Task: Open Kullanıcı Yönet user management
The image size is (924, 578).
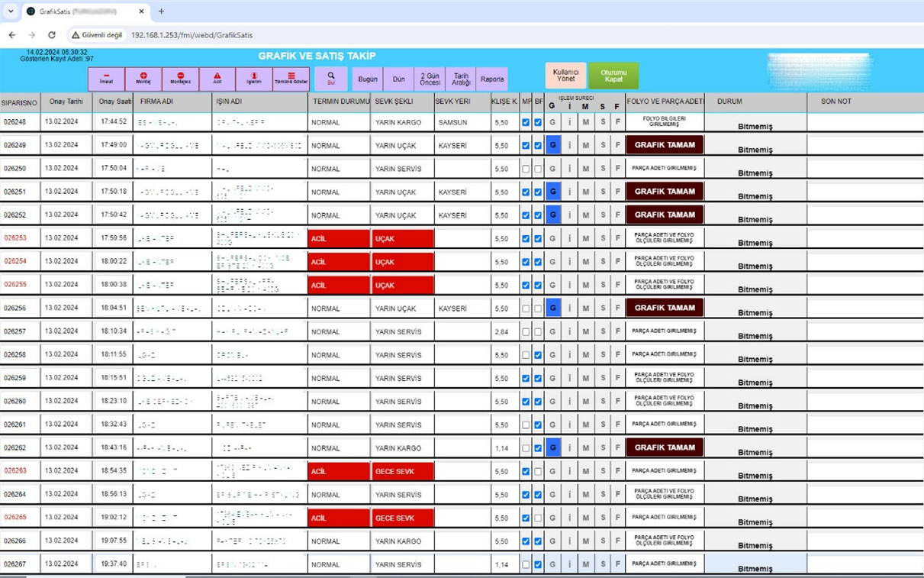Action: pyautogui.click(x=566, y=76)
